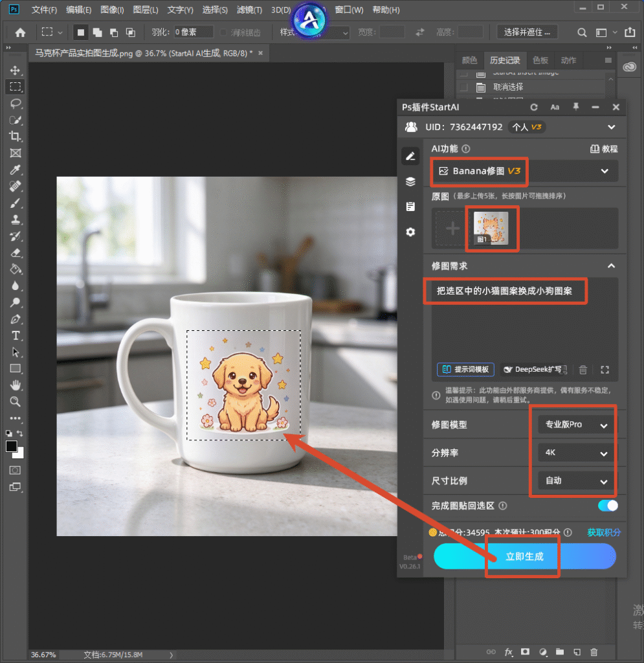Expand the UID account chevron
This screenshot has width=644, height=663.
click(611, 128)
